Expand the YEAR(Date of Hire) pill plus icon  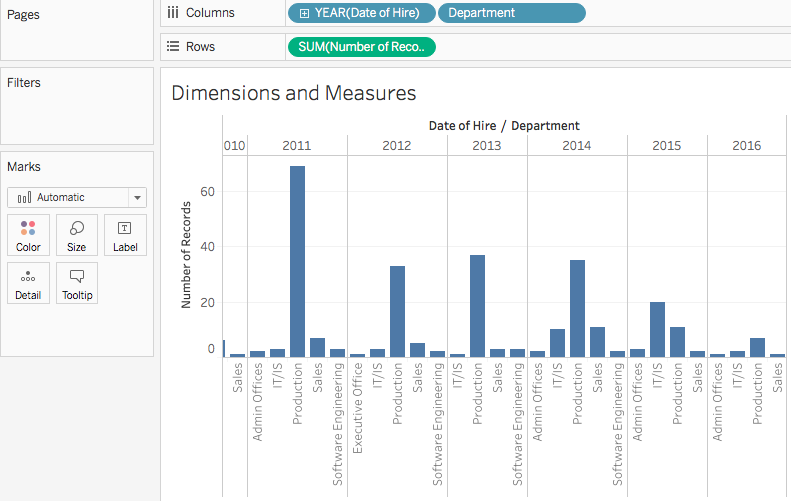point(304,14)
